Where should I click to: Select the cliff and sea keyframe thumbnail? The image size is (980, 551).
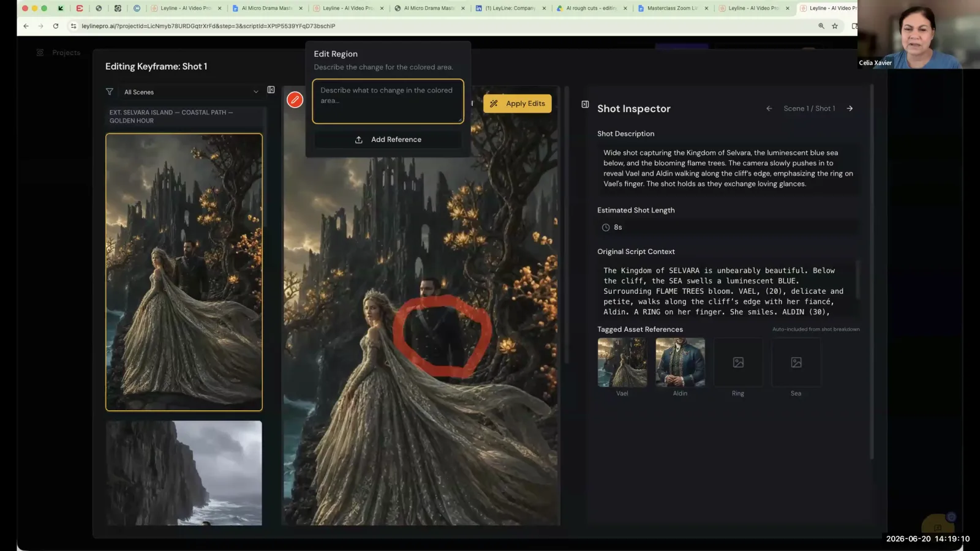[x=184, y=473]
